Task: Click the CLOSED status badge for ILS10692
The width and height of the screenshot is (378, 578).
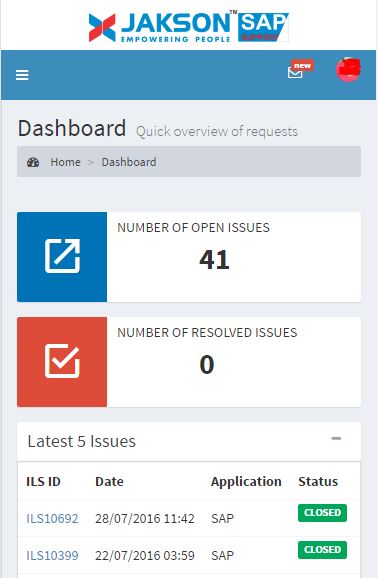Action: pyautogui.click(x=322, y=513)
